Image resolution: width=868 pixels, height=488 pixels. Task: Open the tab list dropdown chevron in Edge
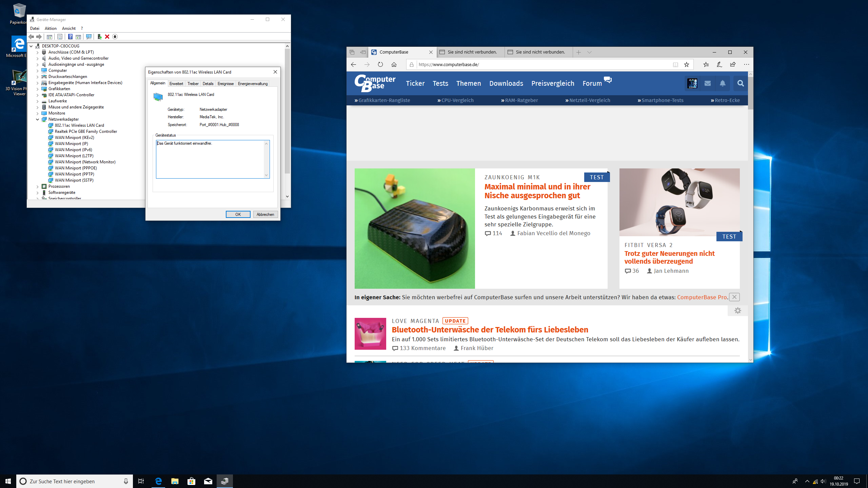tap(589, 52)
